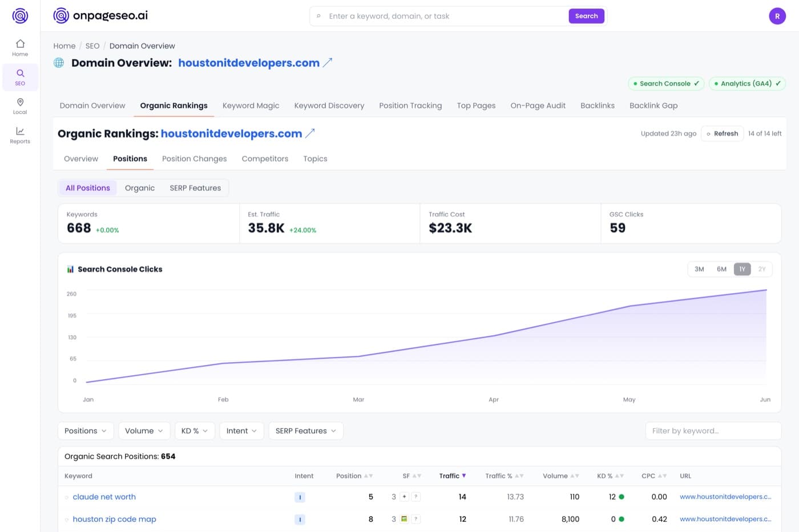Click the green KD dot for houston zip code map
The height and width of the screenshot is (532, 799).
[x=622, y=519]
